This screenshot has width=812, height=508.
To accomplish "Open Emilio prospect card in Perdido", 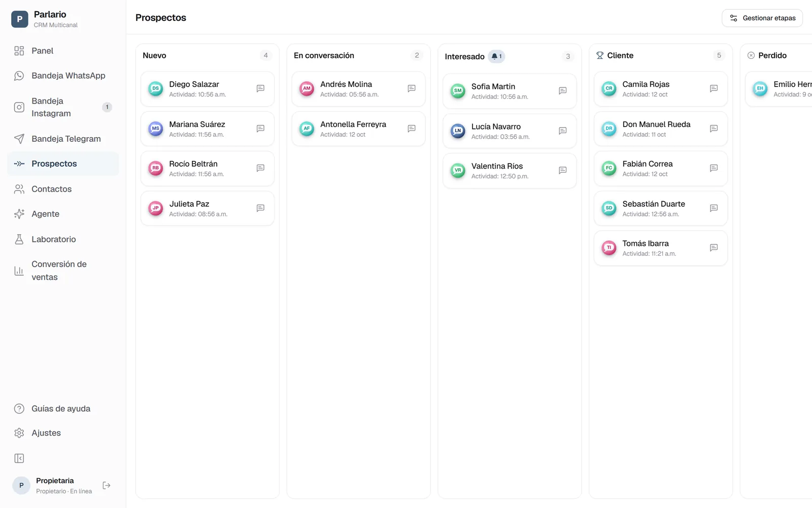I will click(779, 89).
